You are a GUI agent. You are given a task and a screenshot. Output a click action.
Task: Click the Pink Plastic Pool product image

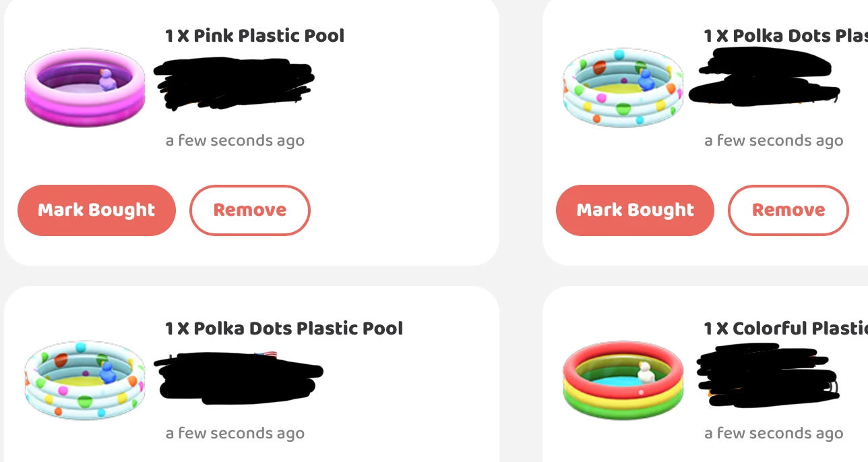[x=84, y=86]
